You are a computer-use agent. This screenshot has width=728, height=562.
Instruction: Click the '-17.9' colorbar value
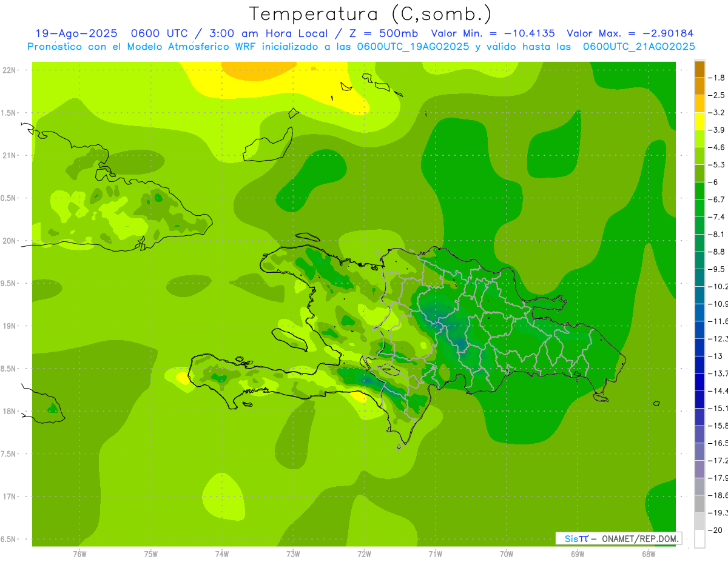click(x=718, y=478)
